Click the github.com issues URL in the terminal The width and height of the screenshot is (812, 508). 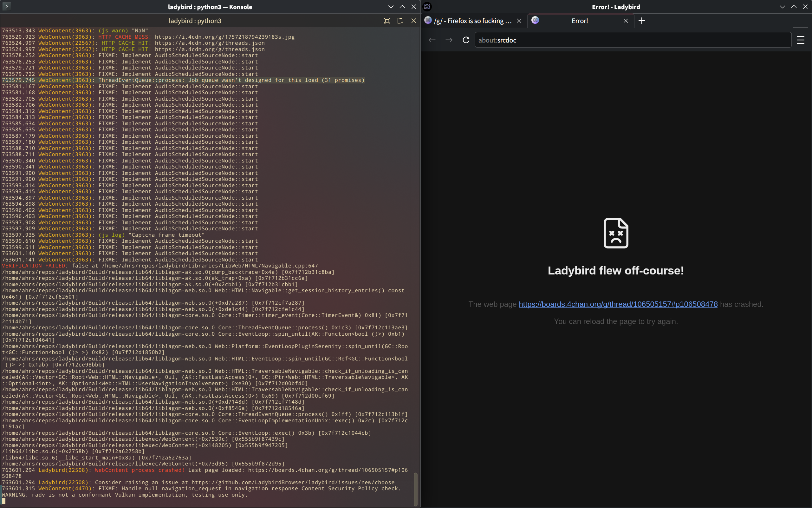coord(293,483)
